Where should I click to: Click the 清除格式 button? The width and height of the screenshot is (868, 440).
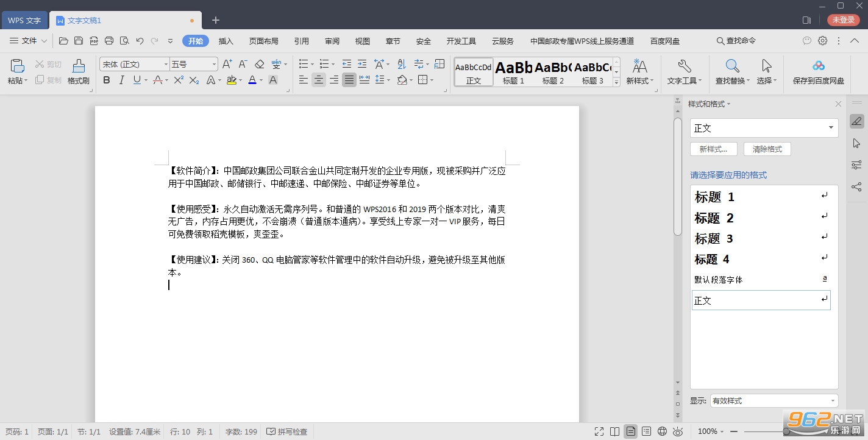[x=767, y=149]
